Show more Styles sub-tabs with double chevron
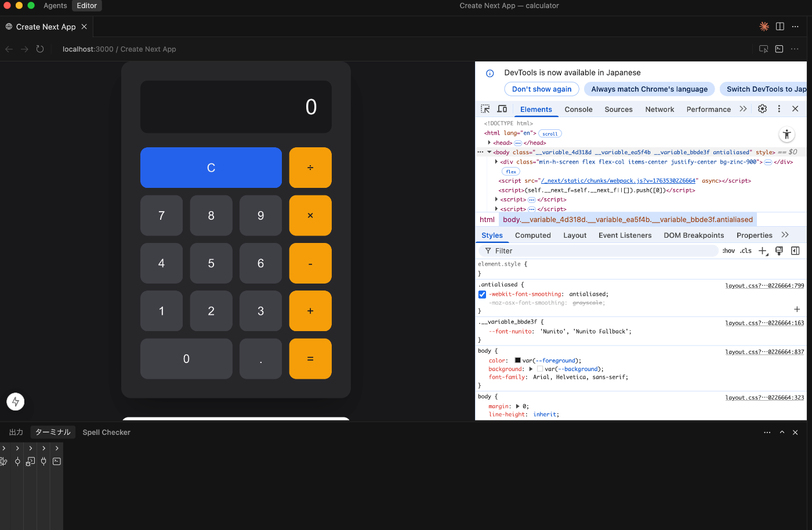Screen dimensions: 812x530 click(785, 235)
